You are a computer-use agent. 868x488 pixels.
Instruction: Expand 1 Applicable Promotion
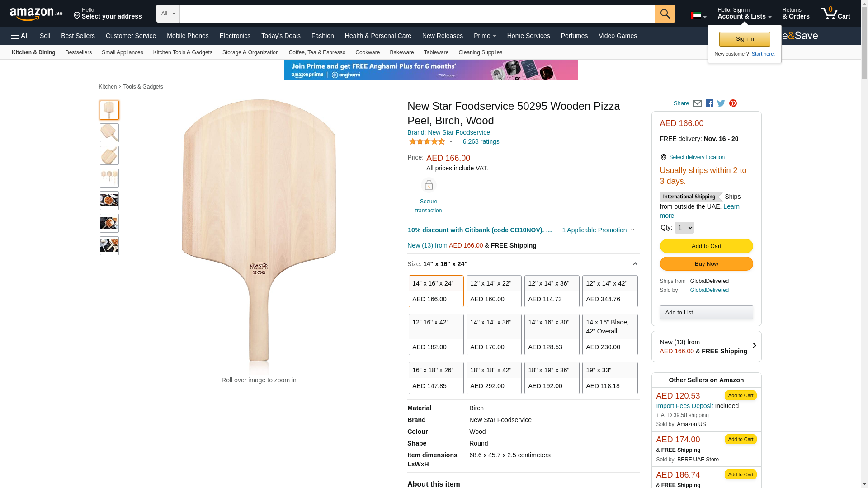click(x=598, y=230)
